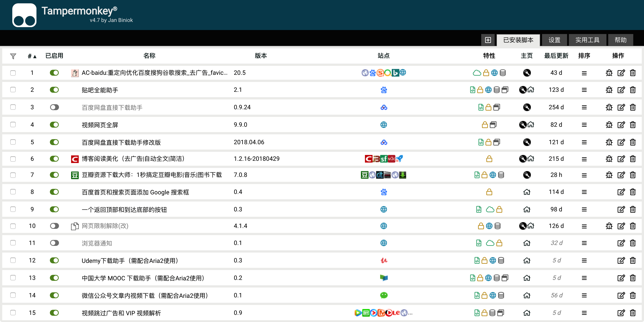
Task: Sort by 版本 column header
Action: (261, 56)
